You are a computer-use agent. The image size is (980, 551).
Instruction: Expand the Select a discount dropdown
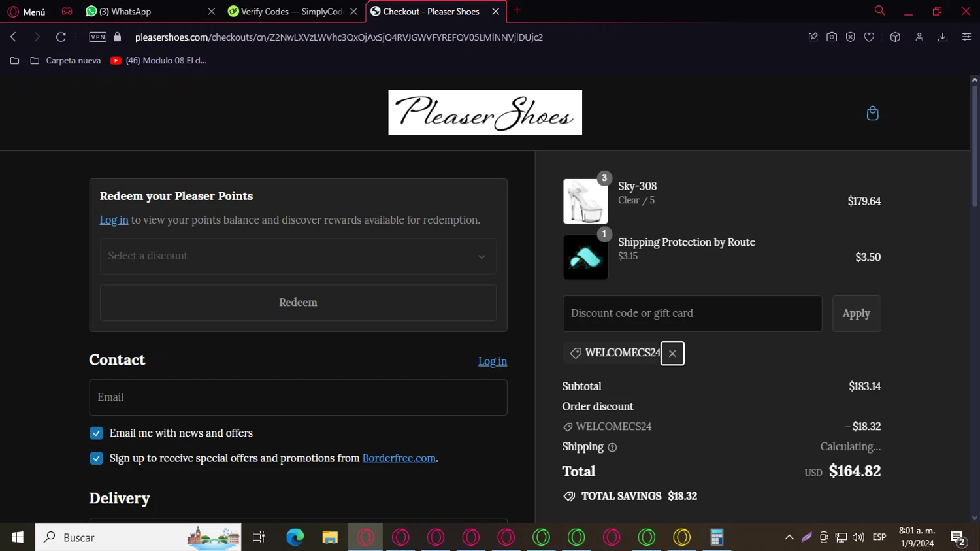click(x=298, y=256)
